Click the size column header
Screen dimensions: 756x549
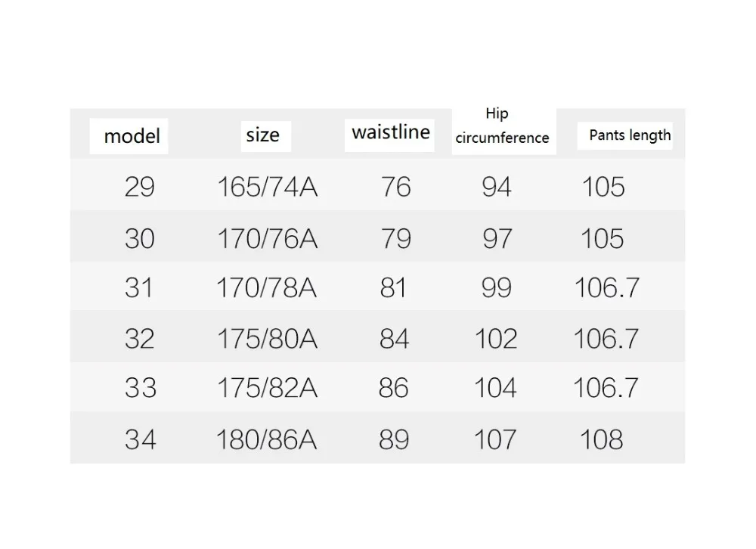(x=263, y=135)
